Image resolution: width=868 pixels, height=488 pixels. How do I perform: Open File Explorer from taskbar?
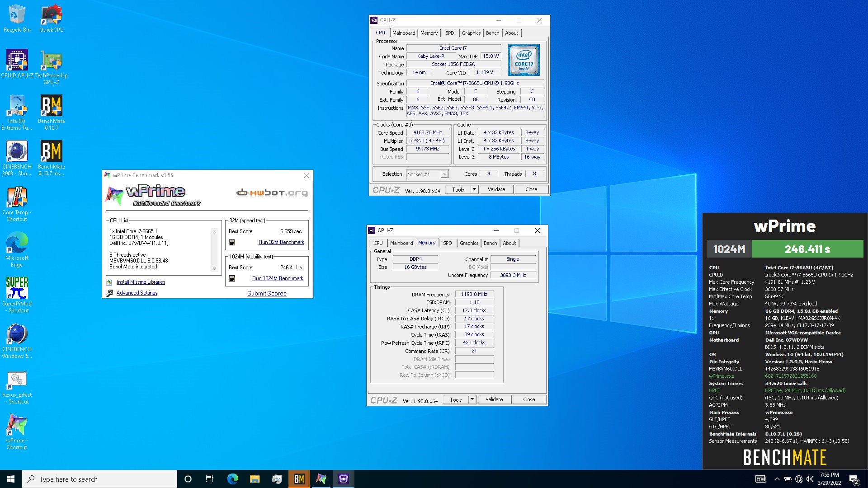point(255,479)
